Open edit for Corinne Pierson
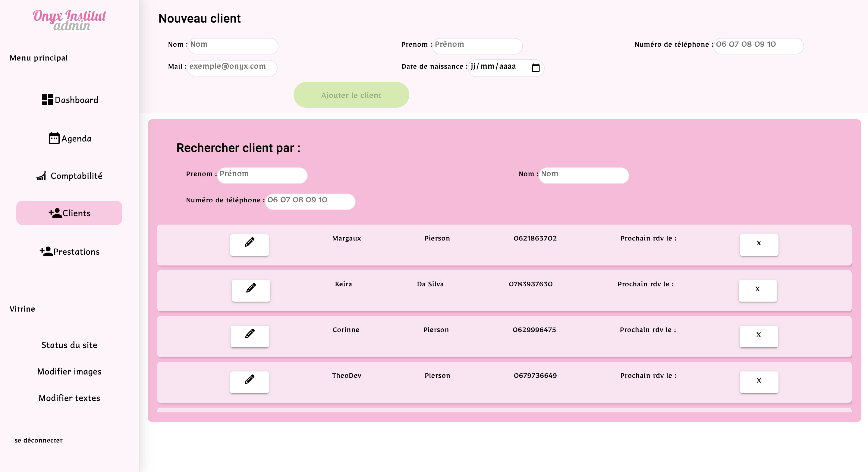Screen dimensions: 868x472 [x=250, y=336]
